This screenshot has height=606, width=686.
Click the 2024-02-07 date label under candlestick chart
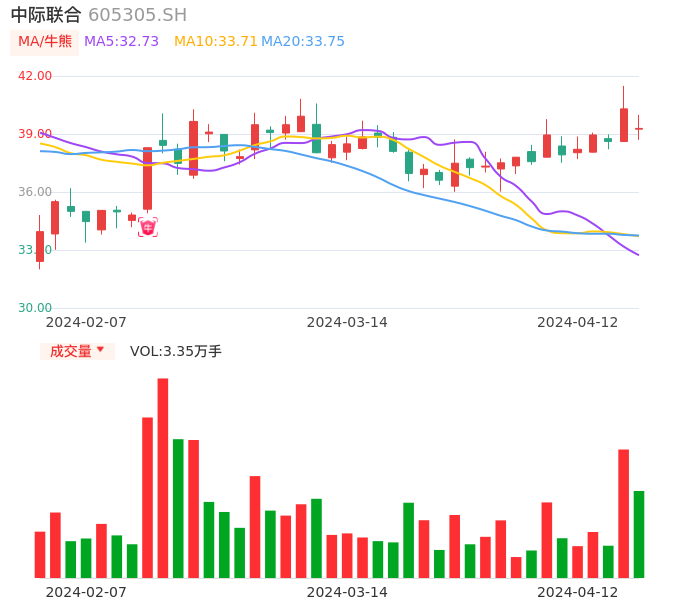(86, 322)
